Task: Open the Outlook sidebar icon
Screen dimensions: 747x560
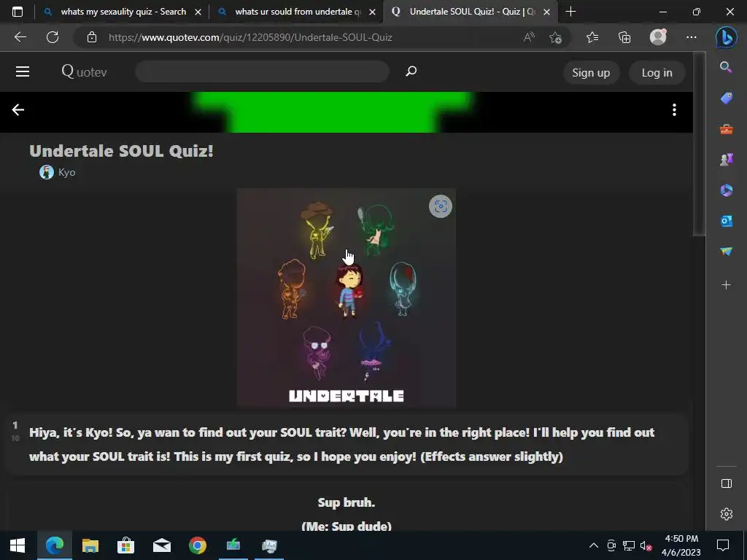Action: [x=726, y=221]
